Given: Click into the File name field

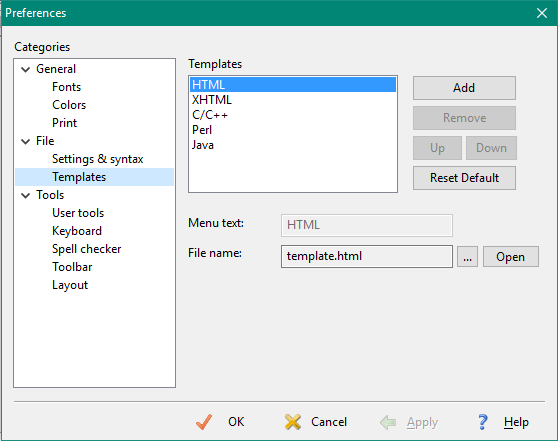Looking at the screenshot, I should click(367, 256).
